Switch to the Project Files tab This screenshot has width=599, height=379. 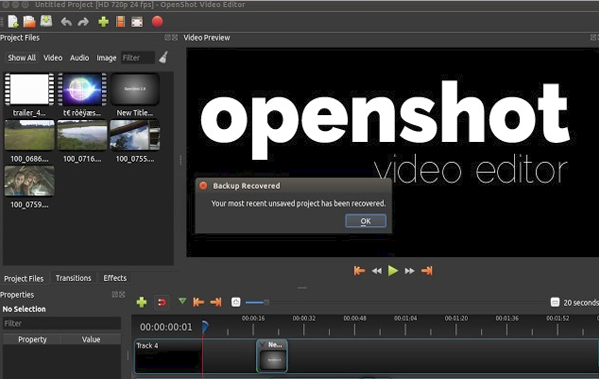click(x=24, y=278)
